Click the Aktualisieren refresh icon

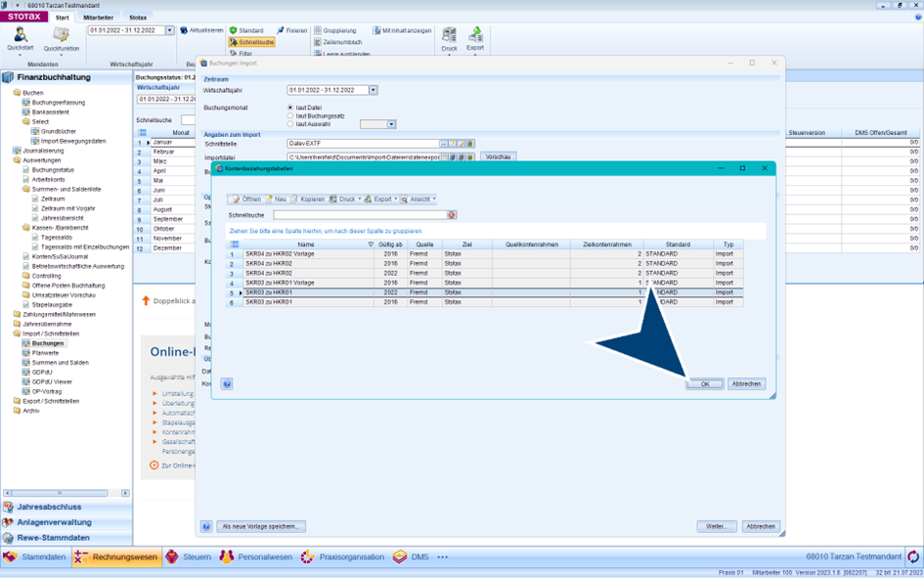[x=184, y=30]
